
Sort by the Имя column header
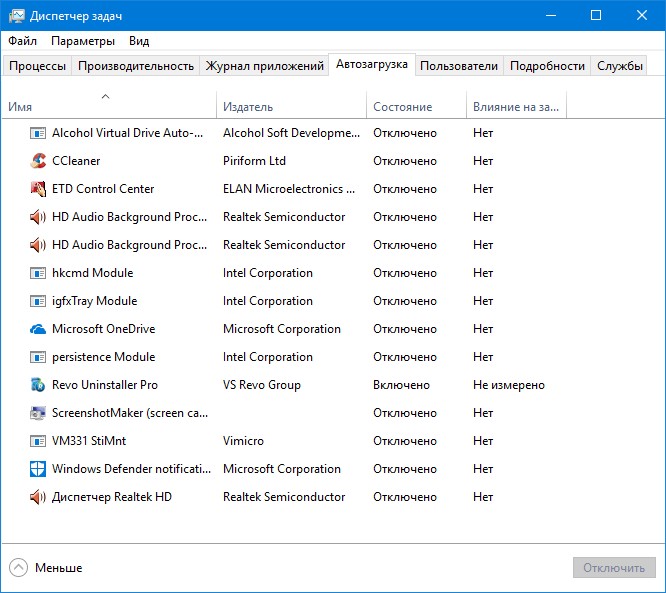(109, 104)
